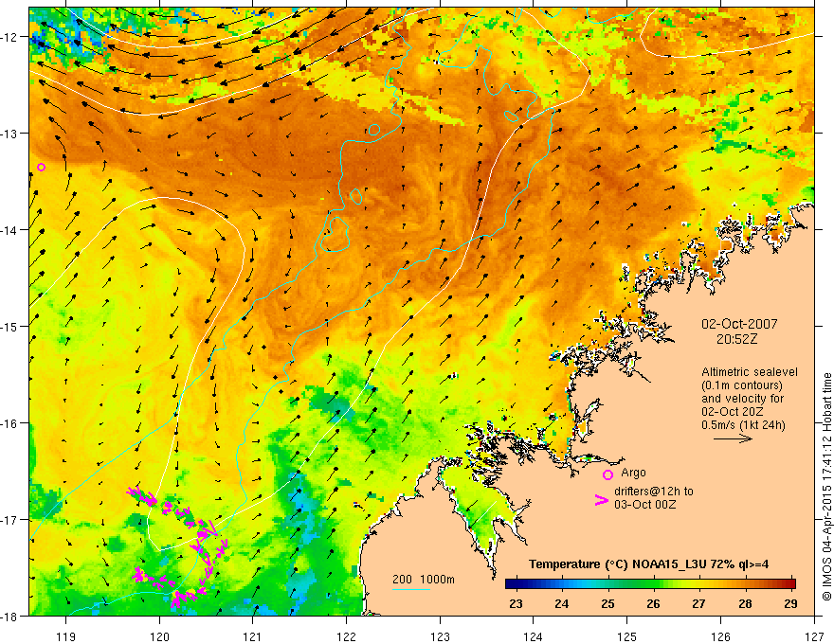Viewport: 834px width, 644px height.
Task: Click the 'drifters@12h to' legend text
Action: click(654, 492)
